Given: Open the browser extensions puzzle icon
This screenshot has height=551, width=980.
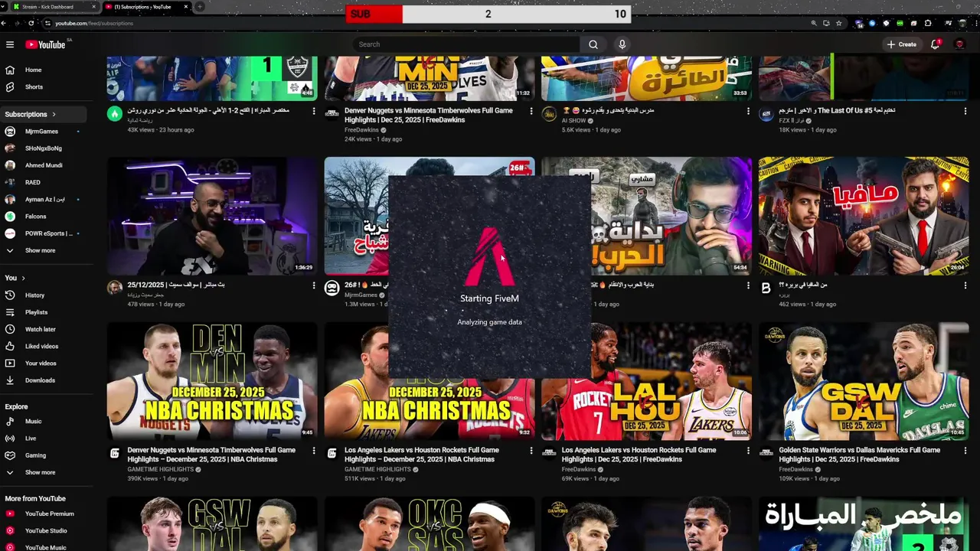Looking at the screenshot, I should pos(928,23).
